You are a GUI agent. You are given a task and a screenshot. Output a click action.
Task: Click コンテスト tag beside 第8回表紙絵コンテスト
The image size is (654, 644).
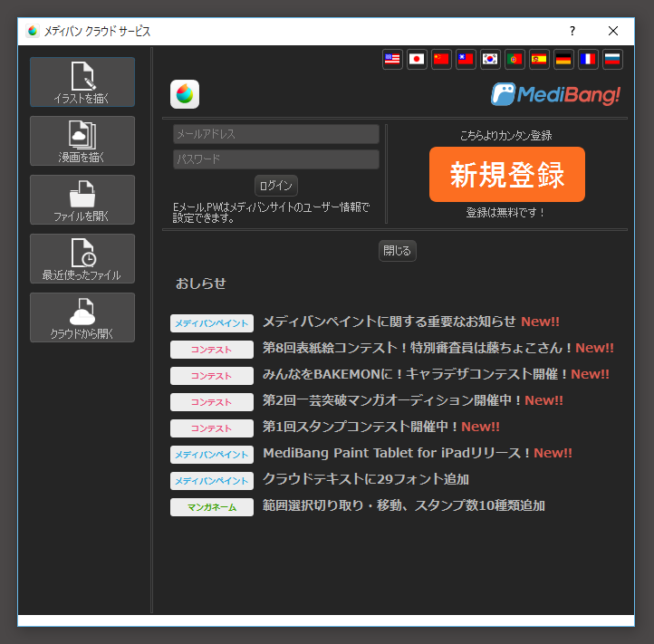coord(212,350)
